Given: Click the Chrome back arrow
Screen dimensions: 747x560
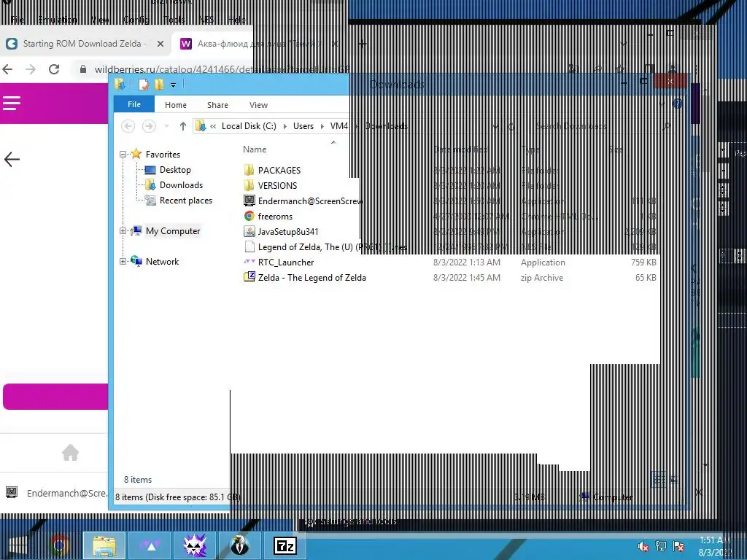Looking at the screenshot, I should (x=7, y=69).
